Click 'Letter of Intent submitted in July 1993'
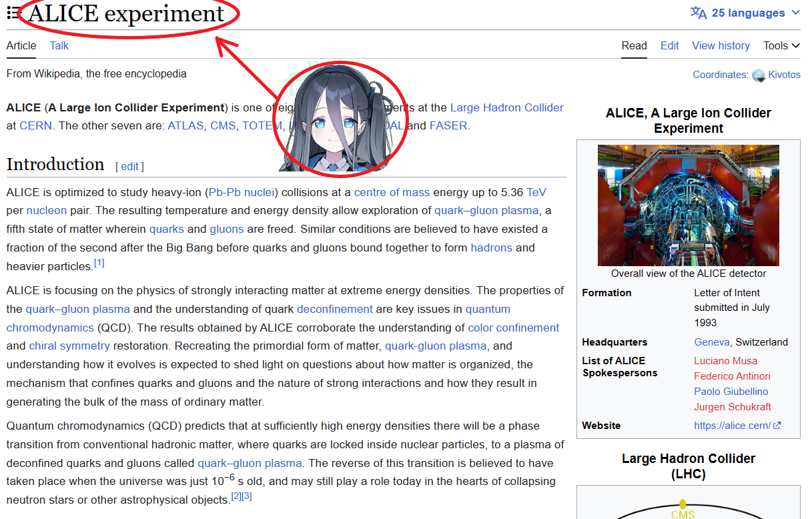Image resolution: width=812 pixels, height=519 pixels. click(732, 308)
